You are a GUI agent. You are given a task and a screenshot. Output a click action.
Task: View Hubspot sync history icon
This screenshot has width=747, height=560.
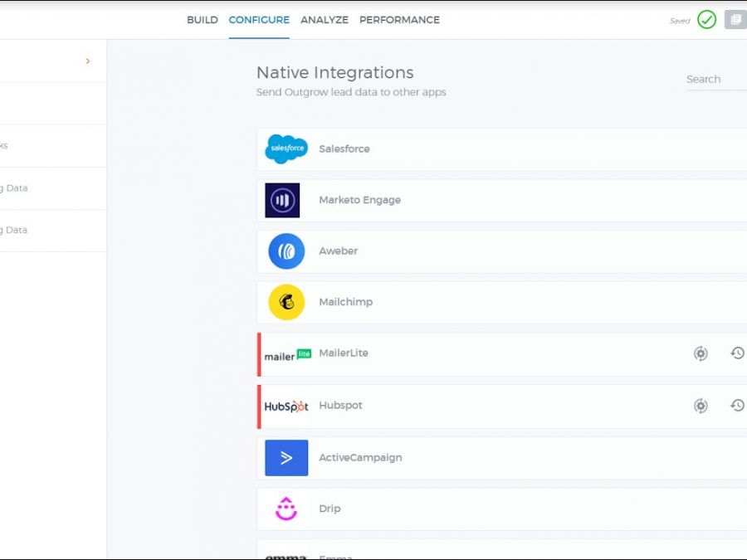[x=737, y=406]
